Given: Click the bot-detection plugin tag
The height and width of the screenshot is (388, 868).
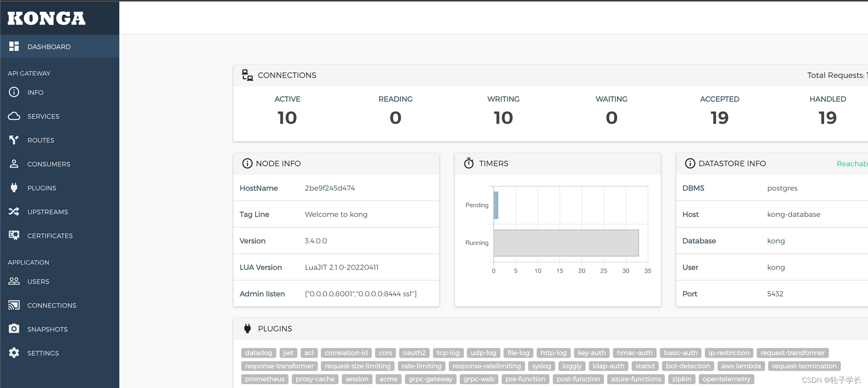Looking at the screenshot, I should pos(688,366).
